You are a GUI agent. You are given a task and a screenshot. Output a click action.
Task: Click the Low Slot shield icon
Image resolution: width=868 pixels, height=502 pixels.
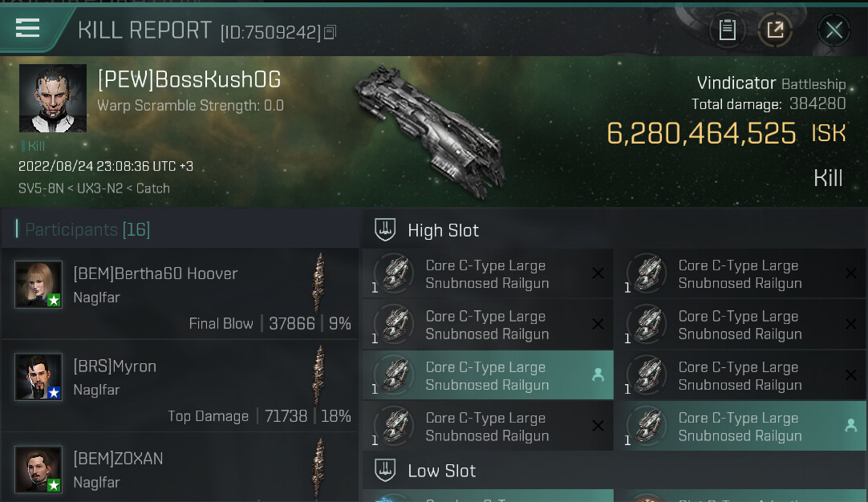coord(385,471)
